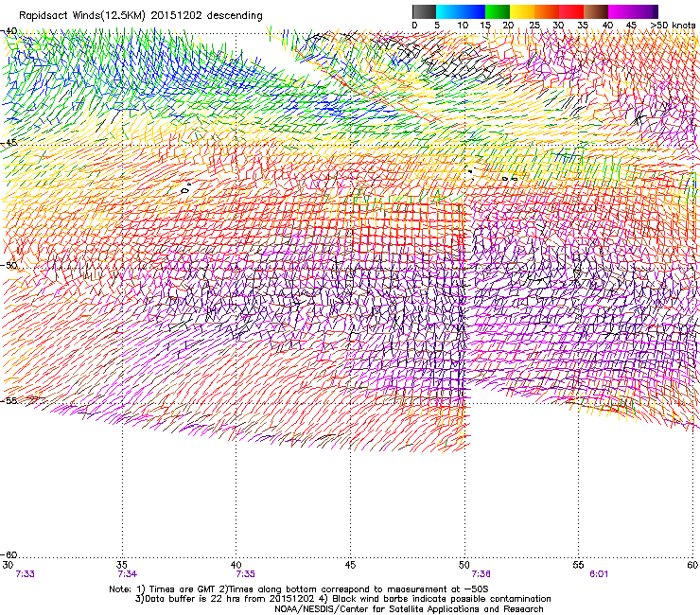Pick the red 30-35 knots color segment

tap(571, 11)
